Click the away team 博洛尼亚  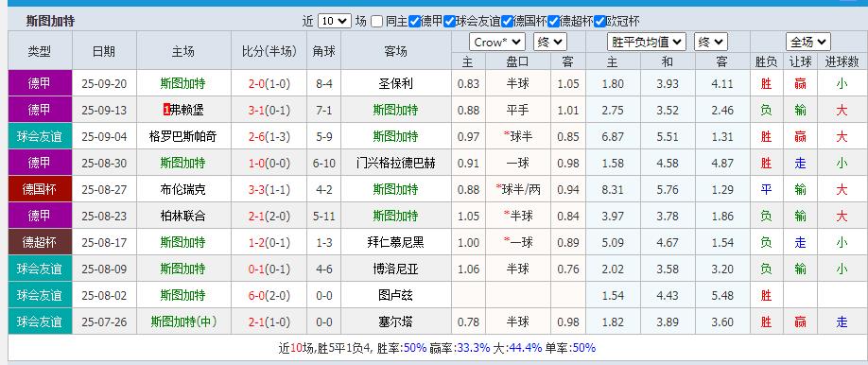pos(396,269)
